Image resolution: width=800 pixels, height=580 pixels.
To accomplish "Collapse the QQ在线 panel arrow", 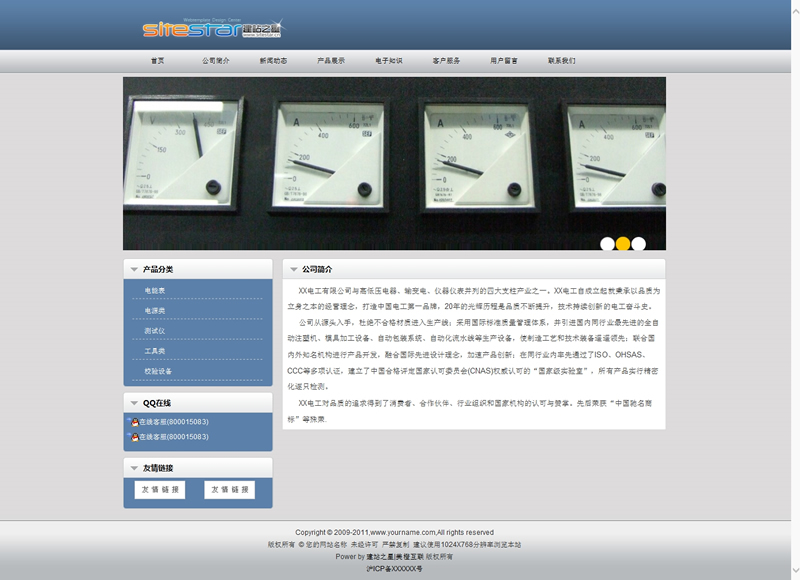I will (x=134, y=403).
